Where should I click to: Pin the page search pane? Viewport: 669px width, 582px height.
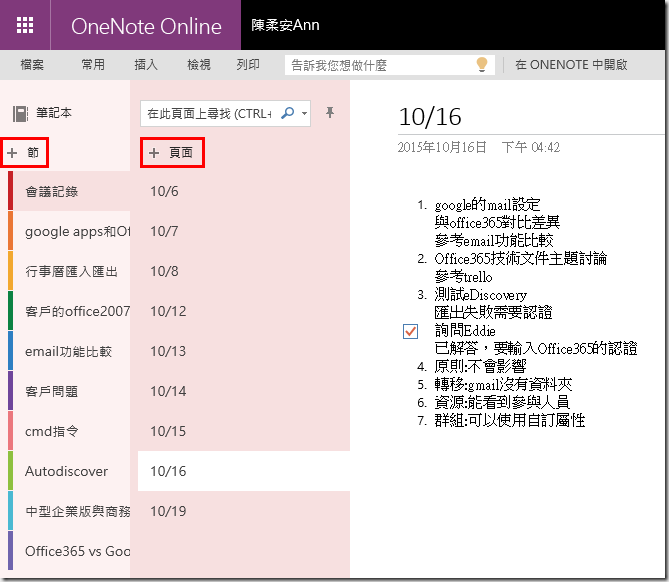(x=331, y=113)
